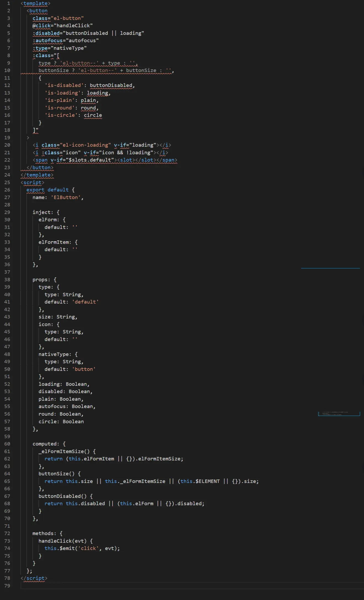Click the el-icon-loading class string
Image resolution: width=364 pixels, height=600 pixels.
coord(85,145)
